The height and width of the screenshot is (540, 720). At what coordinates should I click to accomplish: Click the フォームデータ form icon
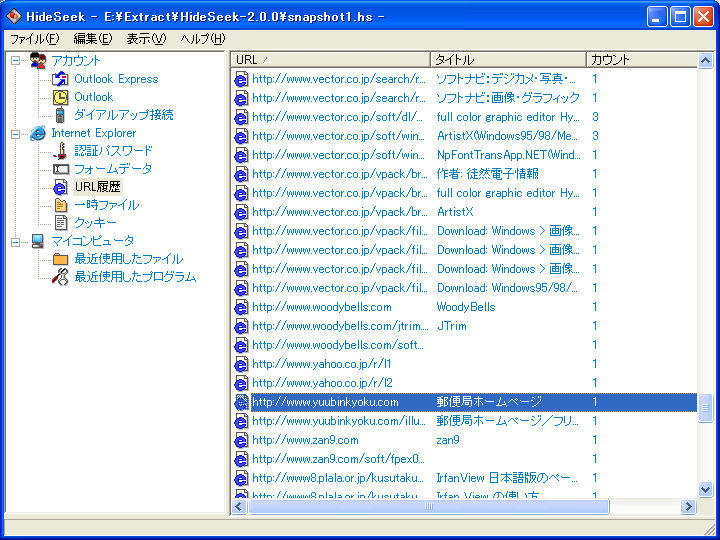coord(60,169)
